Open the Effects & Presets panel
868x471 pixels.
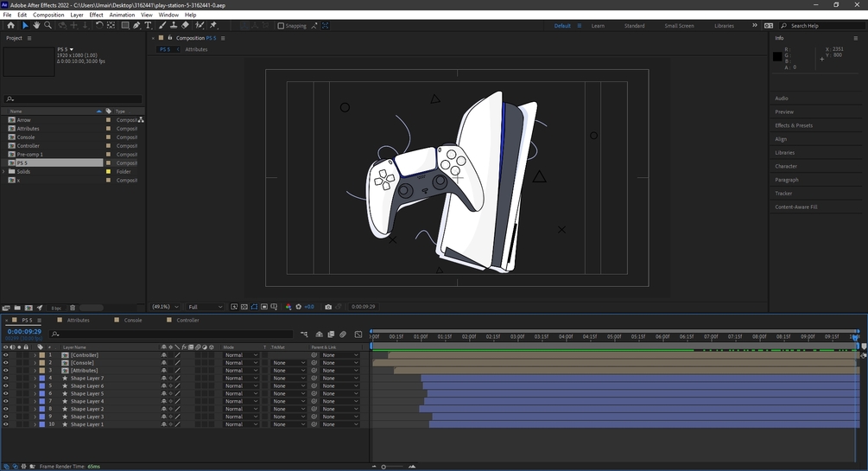click(x=794, y=125)
